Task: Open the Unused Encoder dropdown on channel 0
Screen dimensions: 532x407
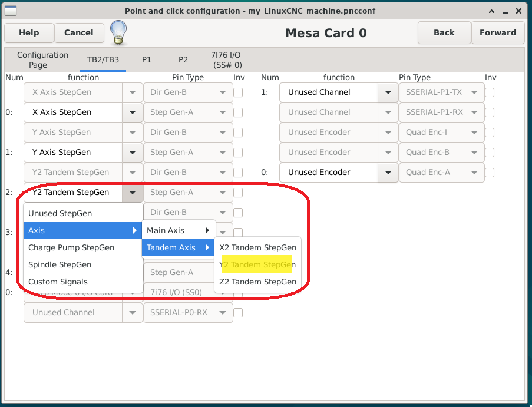Action: coord(388,173)
